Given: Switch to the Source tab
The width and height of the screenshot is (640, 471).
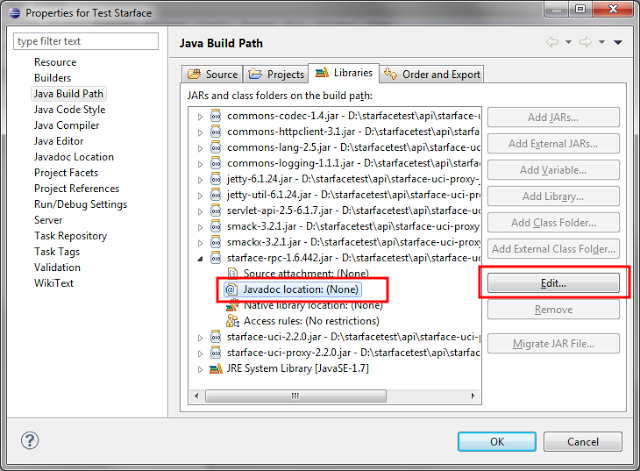Looking at the screenshot, I should point(213,74).
